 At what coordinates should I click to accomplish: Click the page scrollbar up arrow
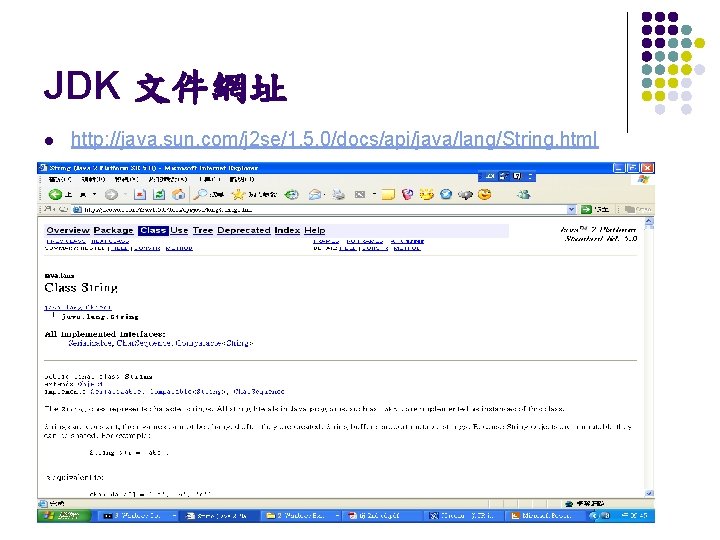[649, 222]
